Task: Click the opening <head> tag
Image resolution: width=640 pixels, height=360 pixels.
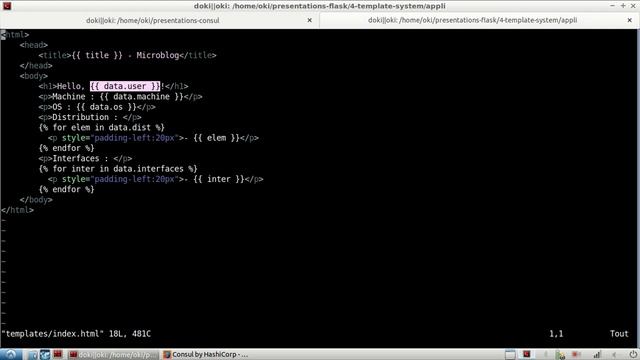Action: click(x=34, y=45)
